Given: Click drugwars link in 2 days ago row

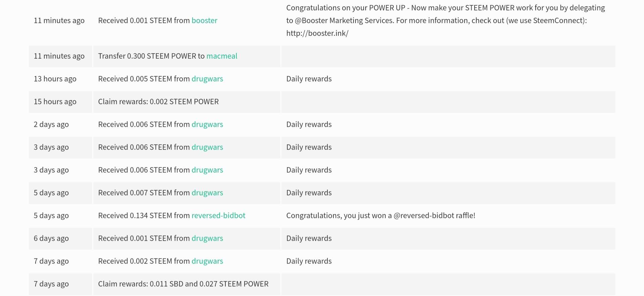Looking at the screenshot, I should [x=207, y=124].
